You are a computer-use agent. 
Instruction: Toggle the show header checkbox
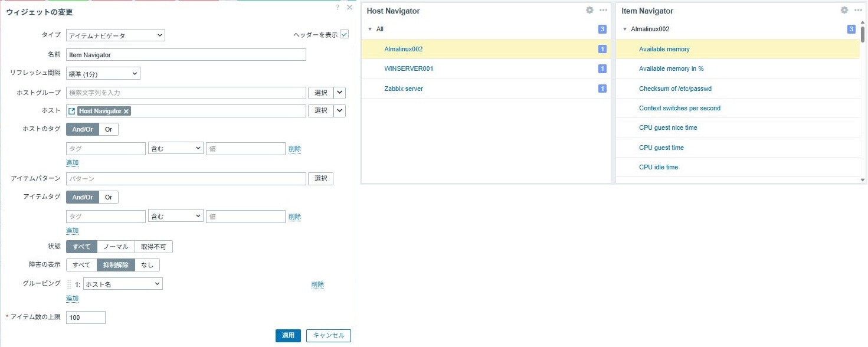coord(345,34)
